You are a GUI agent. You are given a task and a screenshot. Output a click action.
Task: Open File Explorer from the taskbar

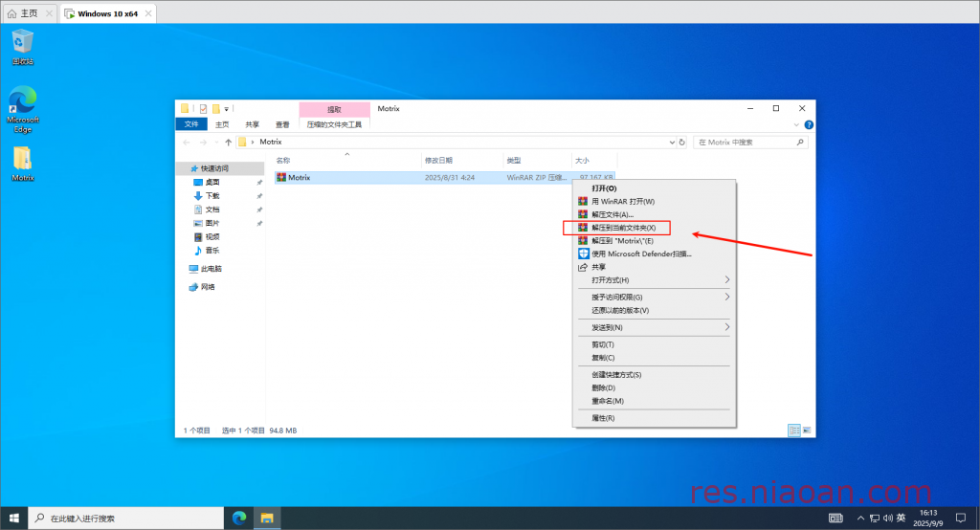pyautogui.click(x=267, y=519)
